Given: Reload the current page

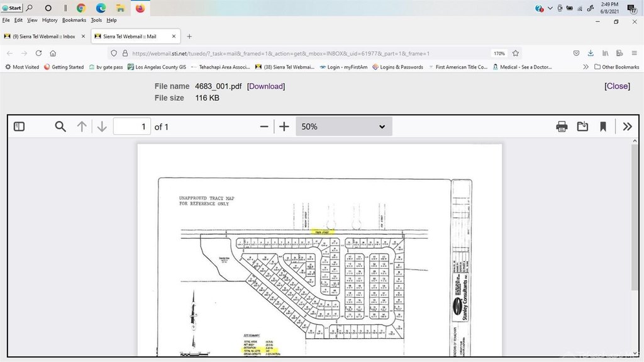Looking at the screenshot, I should pos(39,54).
